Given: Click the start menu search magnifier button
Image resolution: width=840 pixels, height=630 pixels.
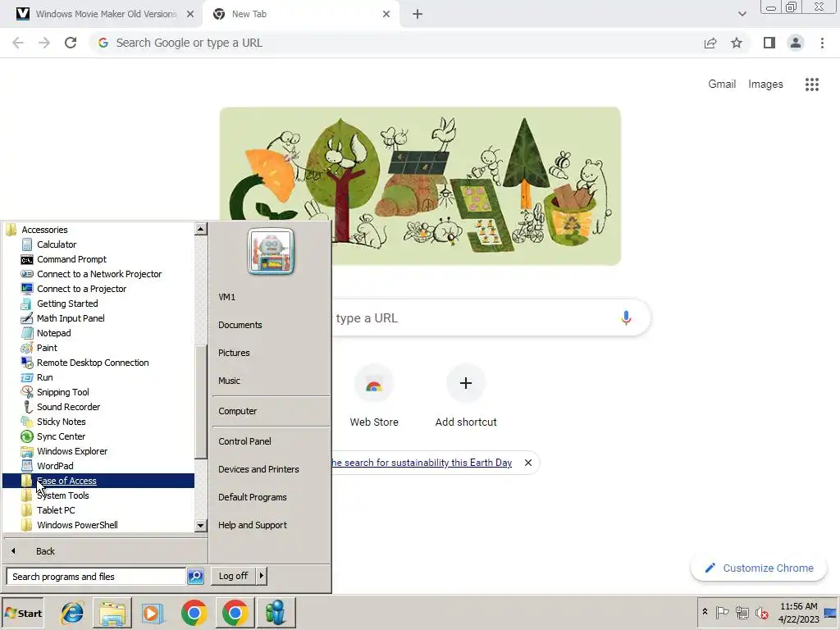Looking at the screenshot, I should (x=195, y=577).
